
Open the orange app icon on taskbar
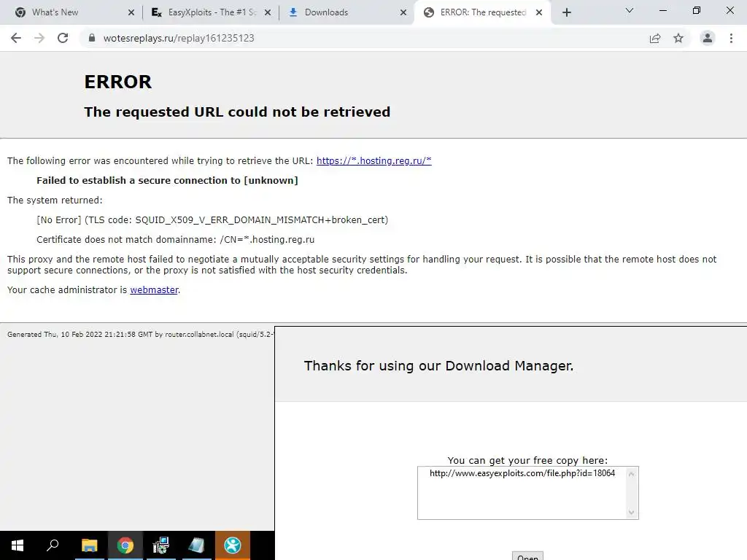pyautogui.click(x=233, y=545)
